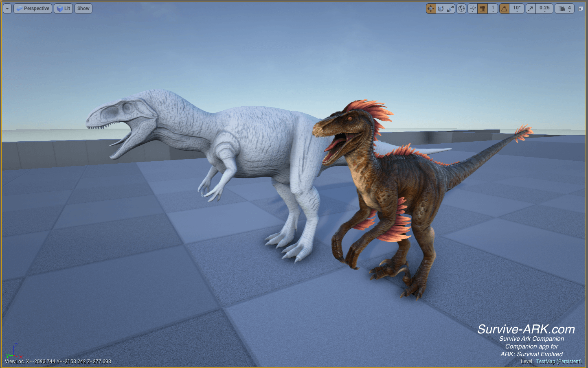Open the surface snapping options icon
The height and width of the screenshot is (368, 588).
click(473, 9)
